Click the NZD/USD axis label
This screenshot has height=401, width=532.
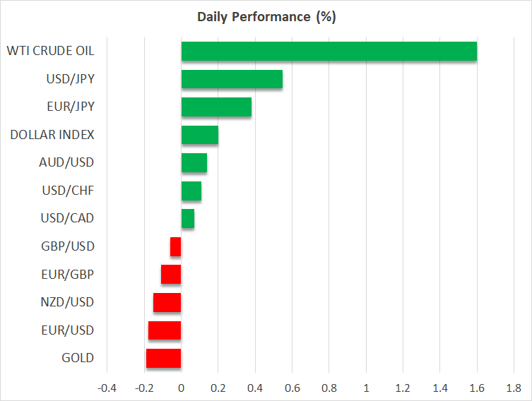[x=67, y=302]
